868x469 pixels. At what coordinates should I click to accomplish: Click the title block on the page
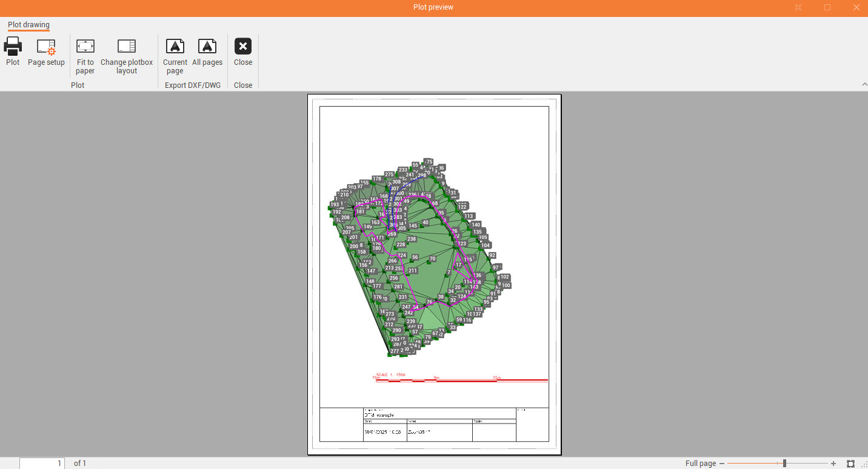click(434, 425)
